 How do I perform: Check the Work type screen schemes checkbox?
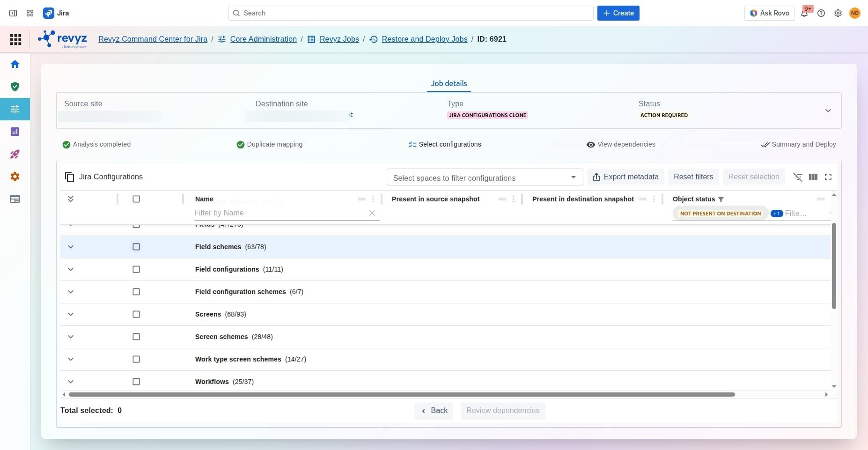tap(136, 359)
